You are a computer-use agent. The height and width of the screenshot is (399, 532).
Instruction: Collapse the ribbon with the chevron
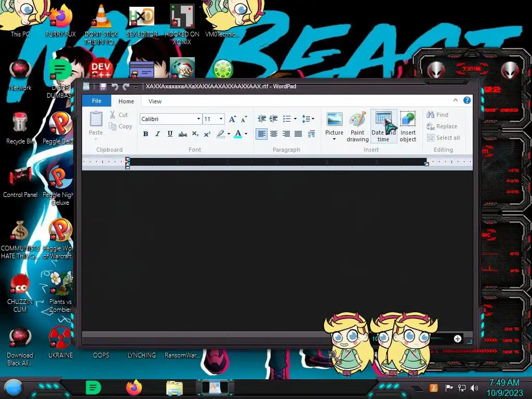click(456, 100)
